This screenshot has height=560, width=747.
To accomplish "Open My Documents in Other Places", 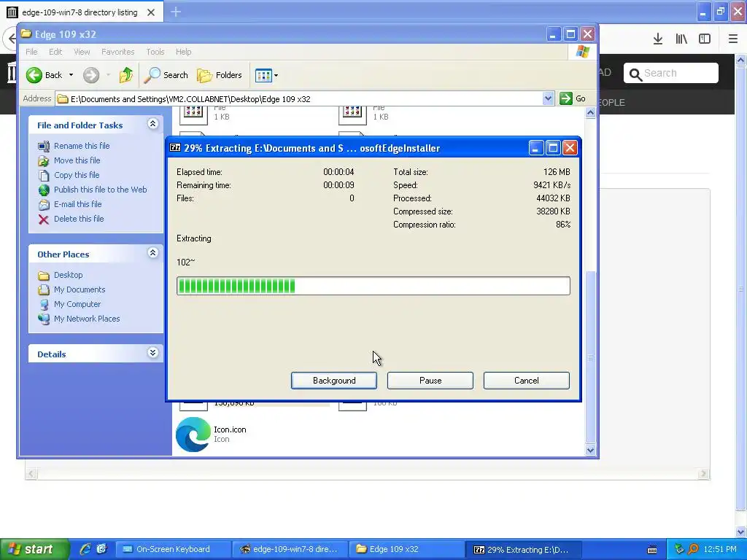I will (80, 289).
